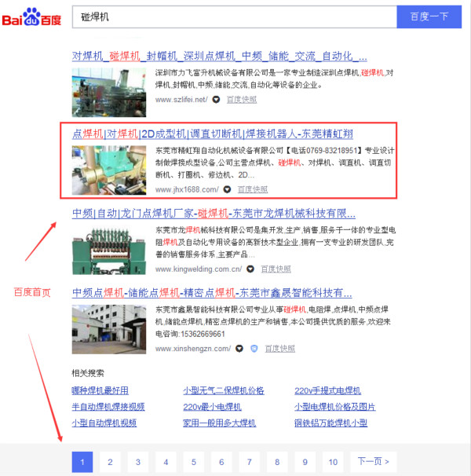The width and height of the screenshot is (471, 476).
Task: Open related search 220v手提式电焊机
Action: [327, 390]
